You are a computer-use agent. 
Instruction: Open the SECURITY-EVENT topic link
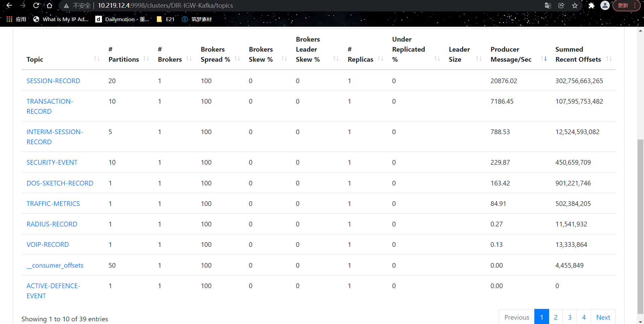[x=52, y=162]
